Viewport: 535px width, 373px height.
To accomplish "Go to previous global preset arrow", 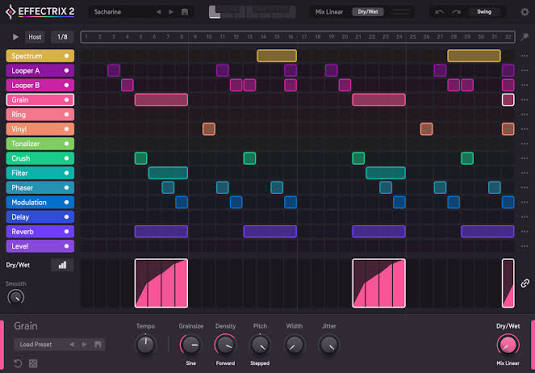I will point(159,12).
